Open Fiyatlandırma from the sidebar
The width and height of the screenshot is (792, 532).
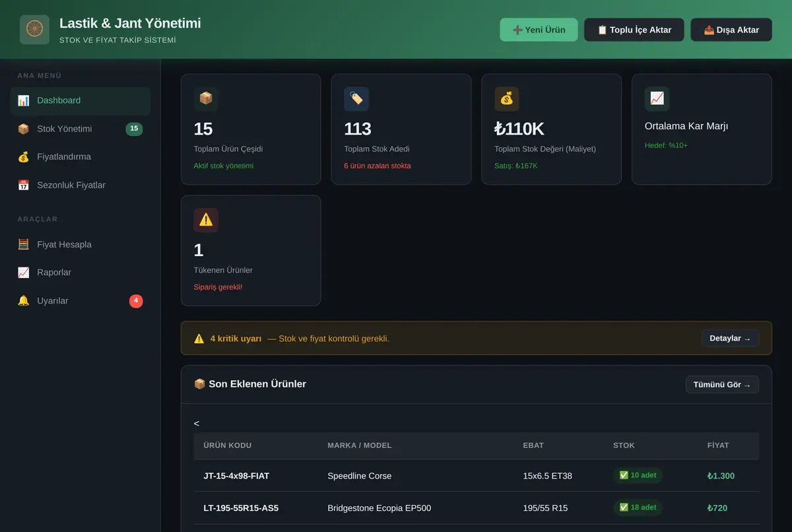click(x=80, y=157)
